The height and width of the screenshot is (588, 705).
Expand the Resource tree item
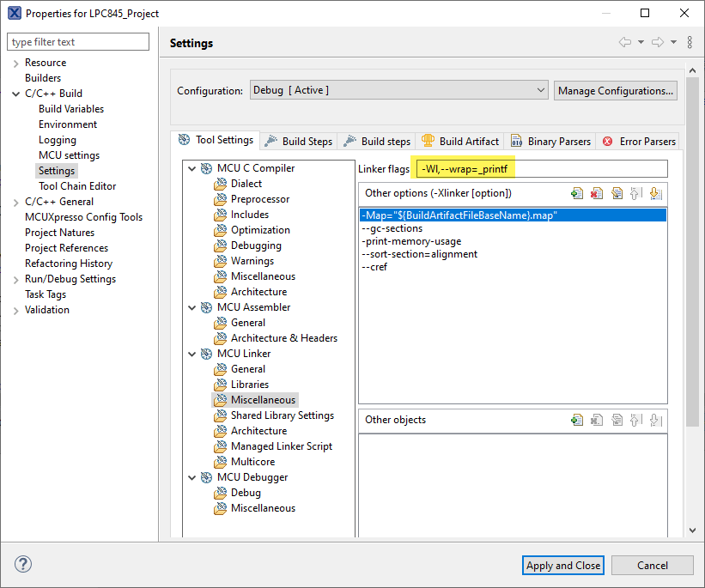15,63
